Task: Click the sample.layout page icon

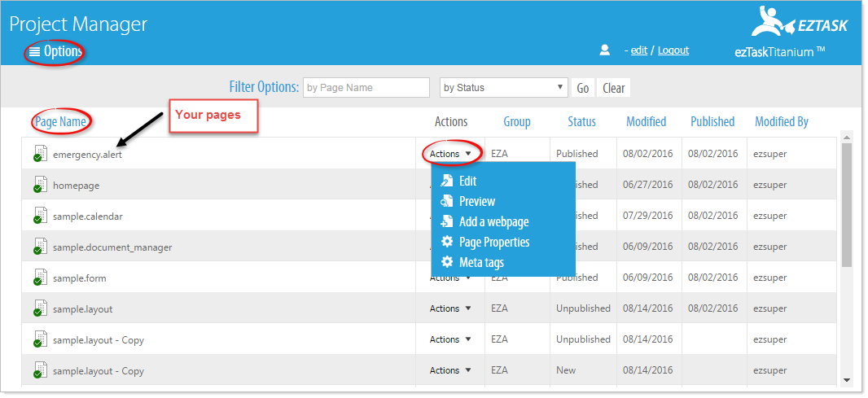Action: point(40,309)
